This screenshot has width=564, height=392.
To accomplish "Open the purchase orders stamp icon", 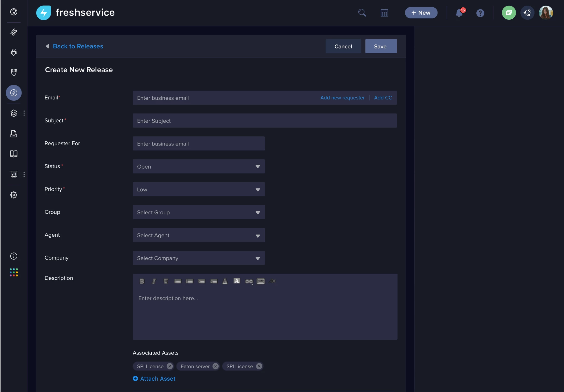I will pos(14,134).
